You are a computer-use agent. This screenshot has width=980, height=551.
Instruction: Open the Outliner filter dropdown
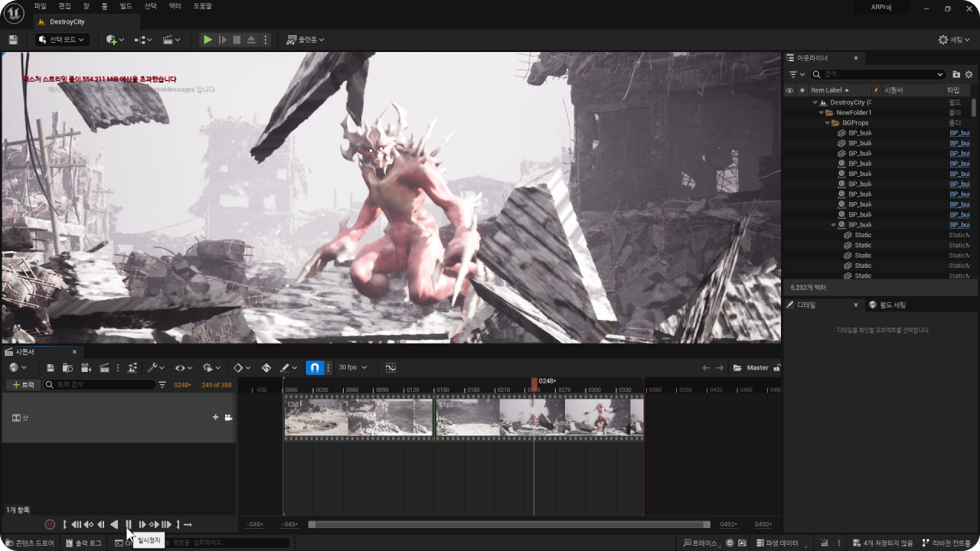(x=797, y=74)
